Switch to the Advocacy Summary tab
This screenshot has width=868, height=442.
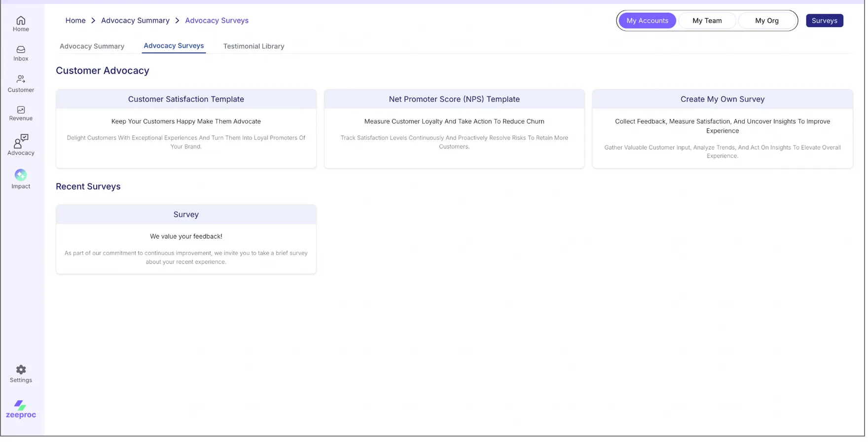click(x=92, y=46)
